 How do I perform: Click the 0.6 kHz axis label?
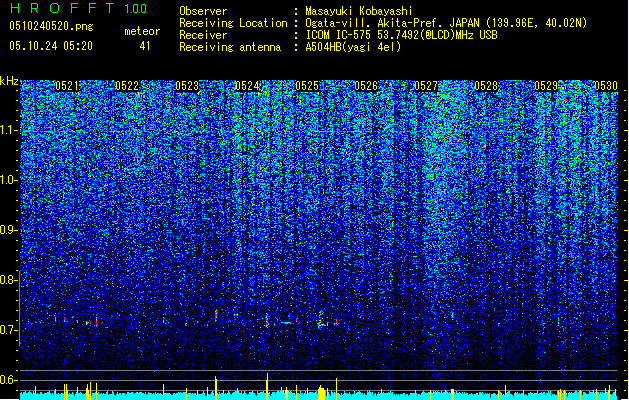(8, 380)
